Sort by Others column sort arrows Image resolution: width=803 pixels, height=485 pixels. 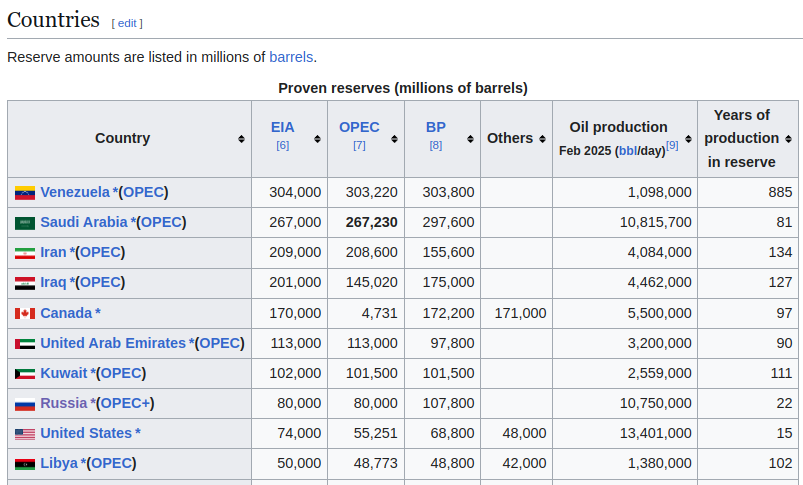pos(542,139)
